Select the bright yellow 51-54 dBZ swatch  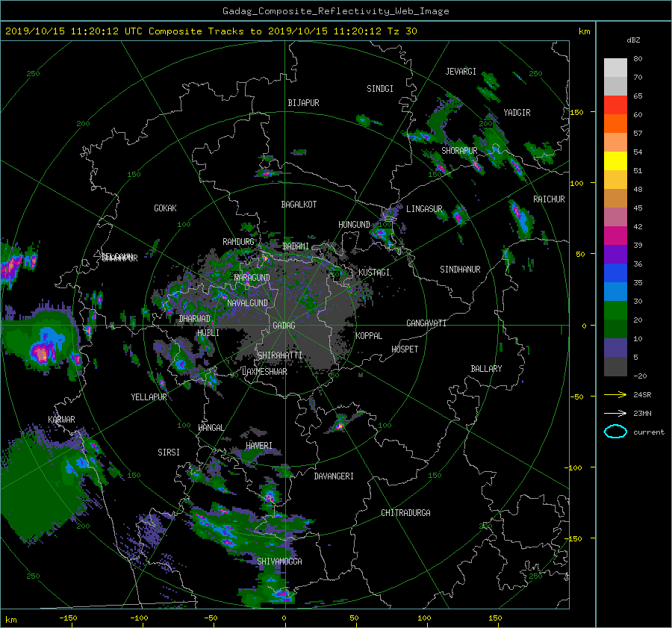coord(615,161)
